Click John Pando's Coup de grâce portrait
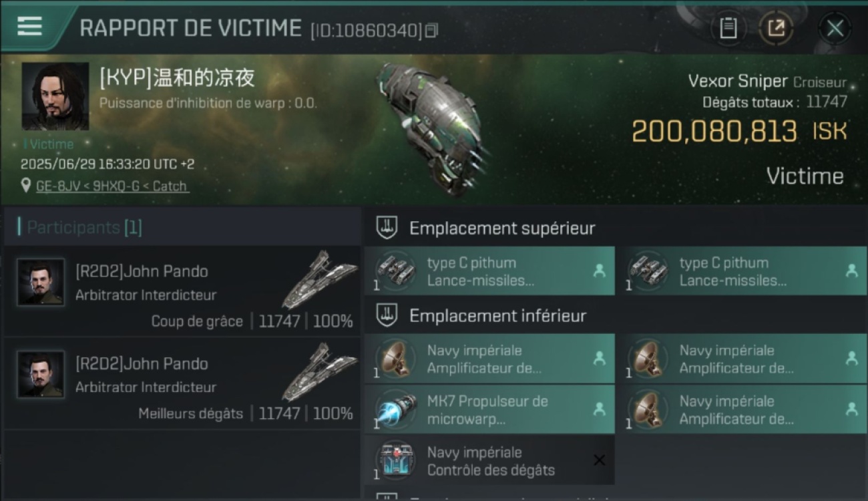The image size is (868, 501). (x=41, y=282)
